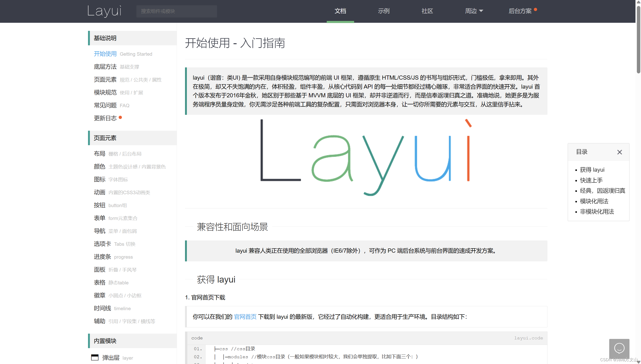Close the 目录 panel
This screenshot has width=641, height=364.
pyautogui.click(x=620, y=152)
